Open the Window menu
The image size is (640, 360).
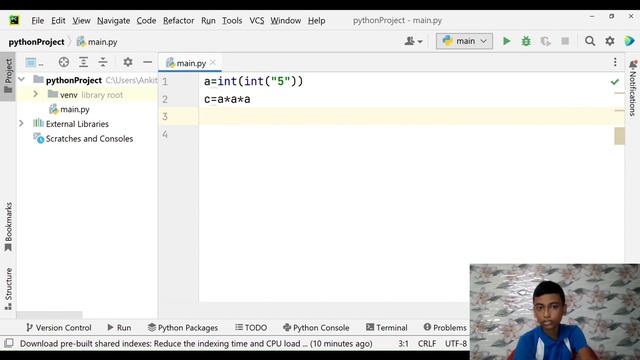(x=286, y=20)
